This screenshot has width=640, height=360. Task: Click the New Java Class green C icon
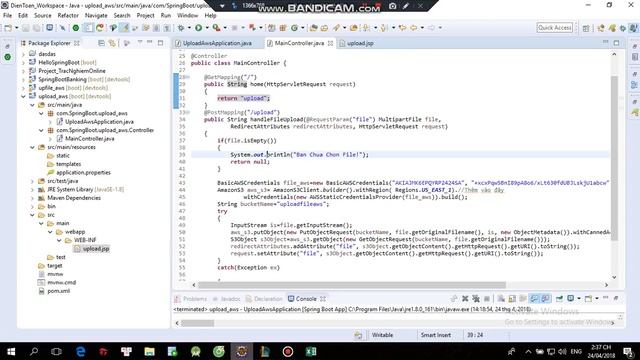(294, 28)
